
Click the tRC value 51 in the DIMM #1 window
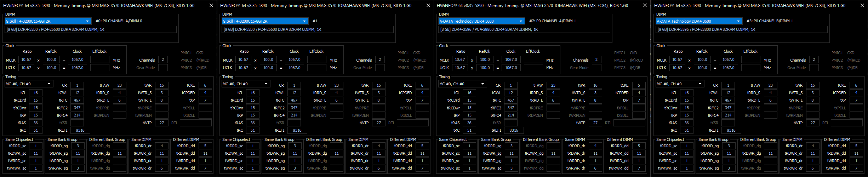click(x=253, y=130)
